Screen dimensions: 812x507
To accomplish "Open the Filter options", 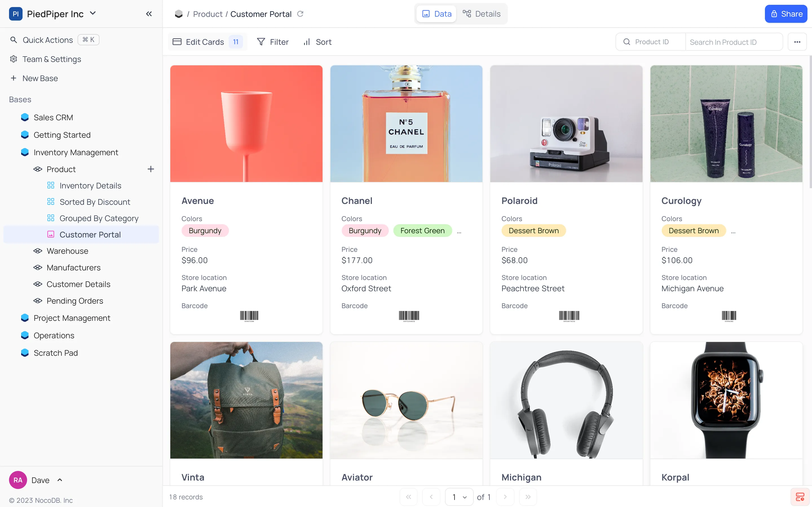I will pyautogui.click(x=273, y=42).
